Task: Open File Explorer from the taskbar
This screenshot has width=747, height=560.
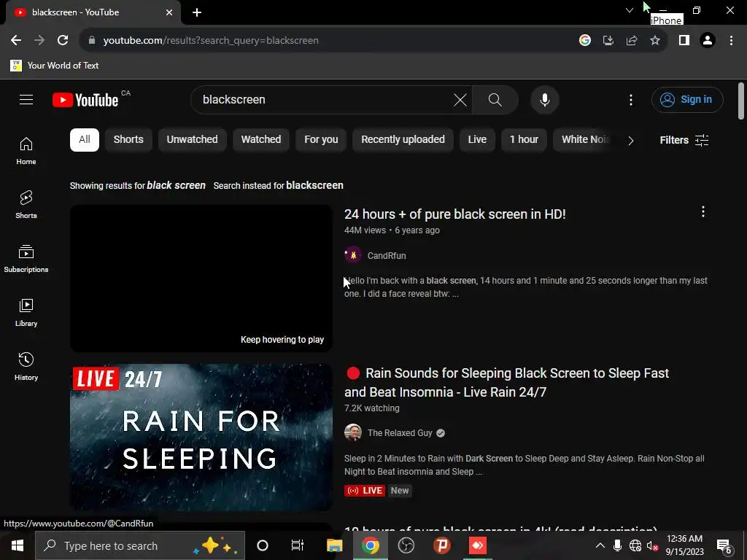Action: pyautogui.click(x=334, y=545)
